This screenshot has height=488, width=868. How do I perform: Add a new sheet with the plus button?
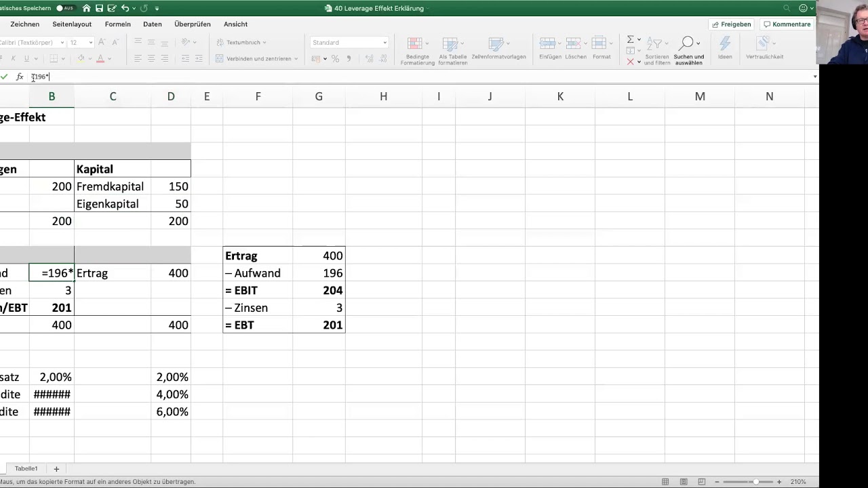[56, 469]
